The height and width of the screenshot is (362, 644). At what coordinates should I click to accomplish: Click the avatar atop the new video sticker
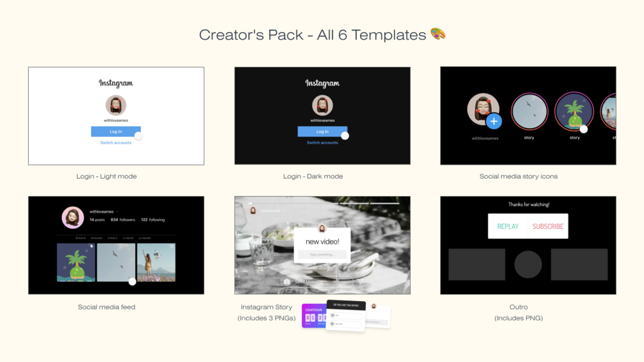point(322,229)
